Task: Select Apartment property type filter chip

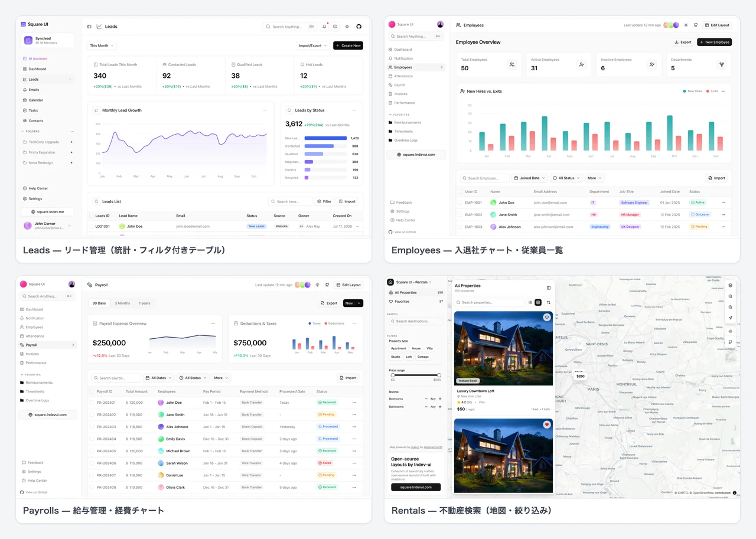Action: pos(398,348)
